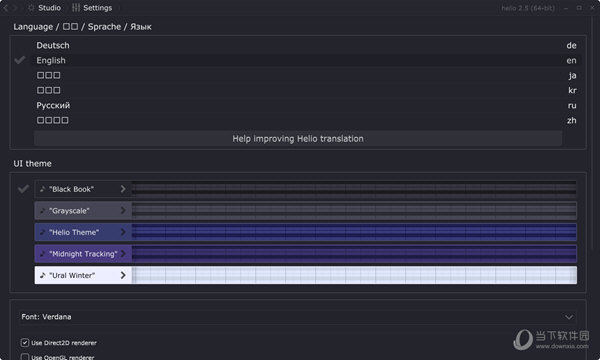Click the Settings sliders icon
The width and height of the screenshot is (600, 360).
point(76,8)
